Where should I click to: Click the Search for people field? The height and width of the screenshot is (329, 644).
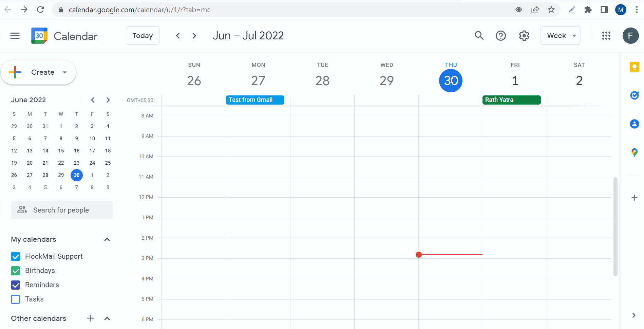pos(62,210)
